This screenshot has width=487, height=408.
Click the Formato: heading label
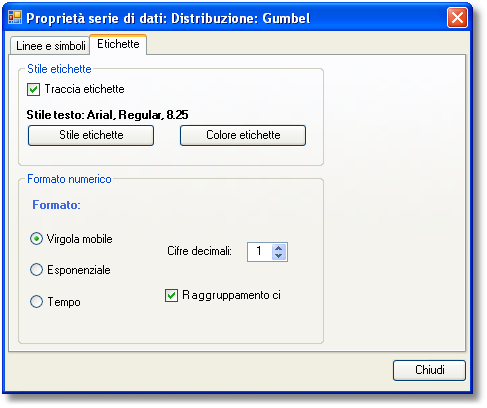tap(56, 205)
